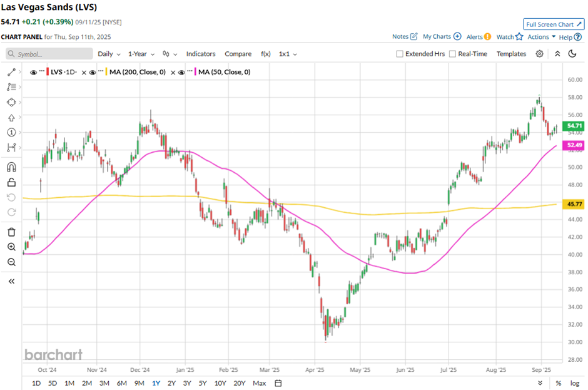Open the Alerts exclamation icon

pyautogui.click(x=487, y=37)
